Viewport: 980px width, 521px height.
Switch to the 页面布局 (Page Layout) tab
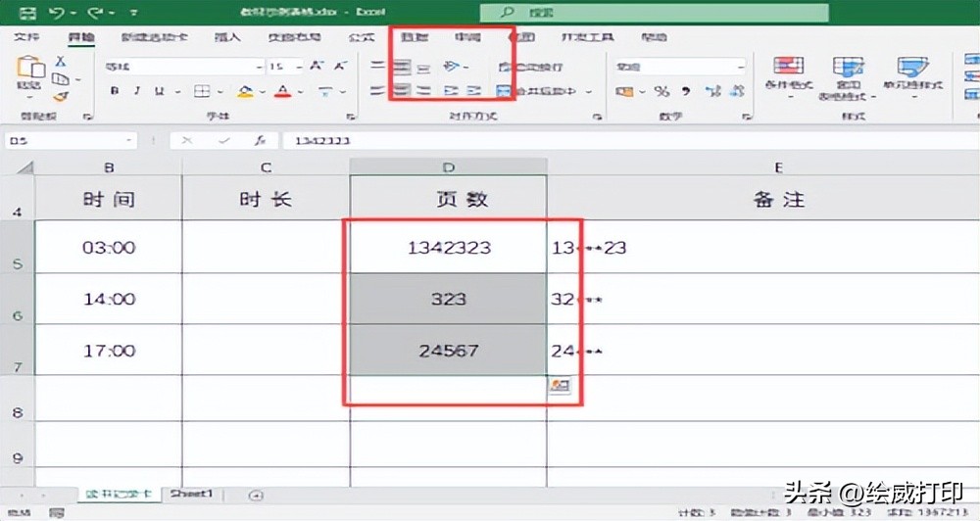(294, 37)
